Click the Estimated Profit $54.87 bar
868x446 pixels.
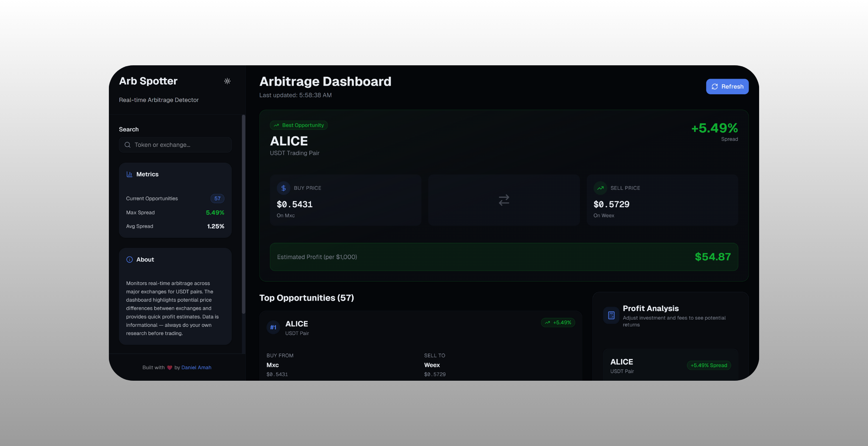tap(504, 257)
